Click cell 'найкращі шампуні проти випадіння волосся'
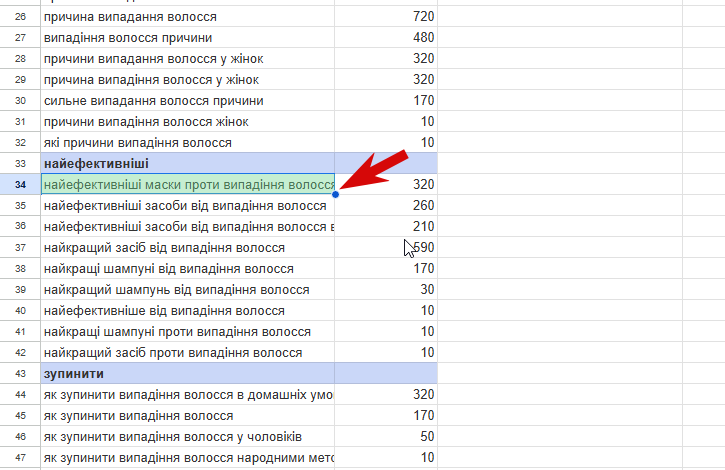Viewport: 725px width, 470px height. coord(188,331)
